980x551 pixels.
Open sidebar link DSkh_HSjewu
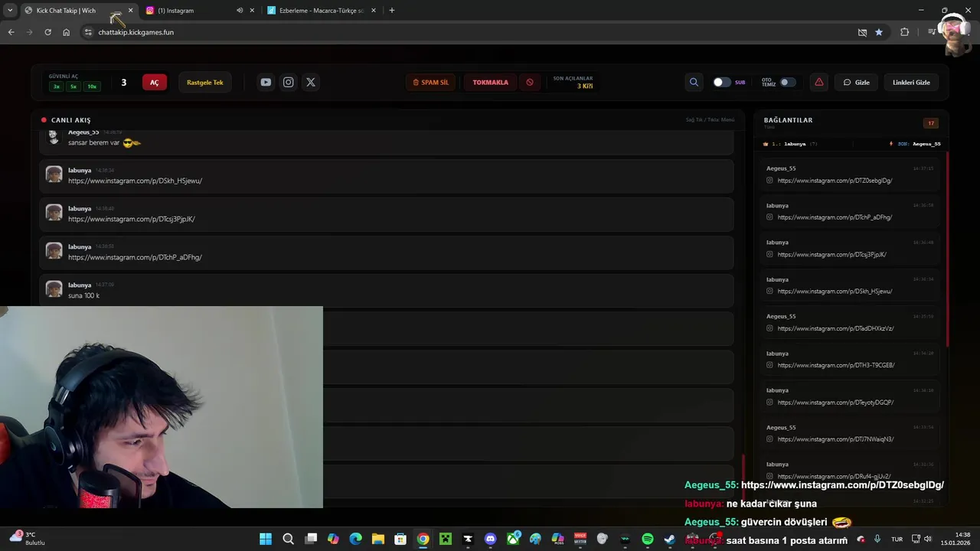[835, 292]
